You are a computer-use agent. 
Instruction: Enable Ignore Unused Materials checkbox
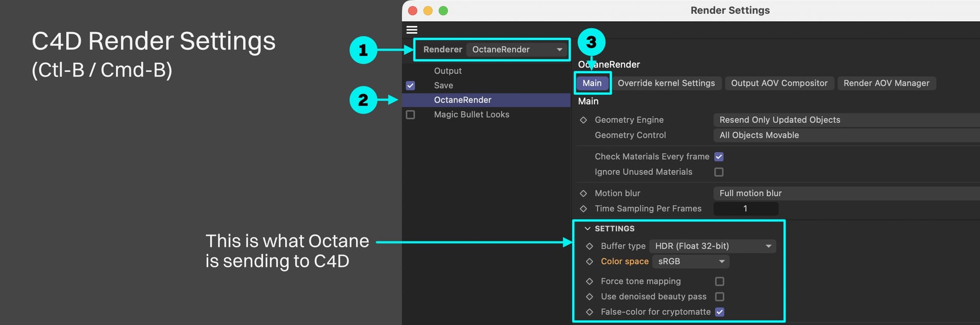click(x=719, y=172)
